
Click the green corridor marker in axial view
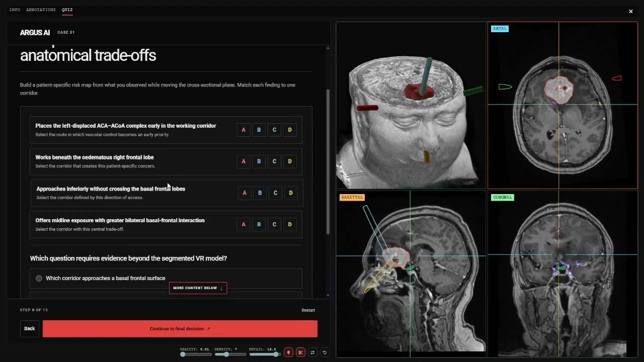[x=505, y=87]
